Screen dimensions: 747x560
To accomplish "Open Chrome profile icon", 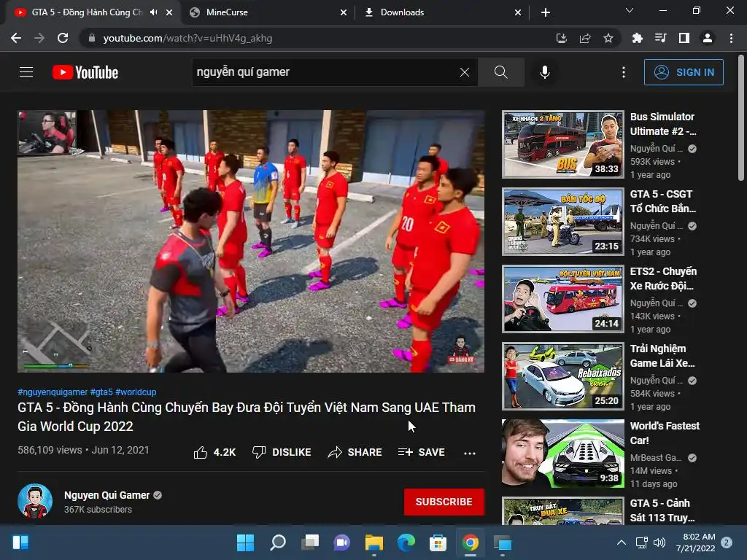I will pyautogui.click(x=708, y=38).
